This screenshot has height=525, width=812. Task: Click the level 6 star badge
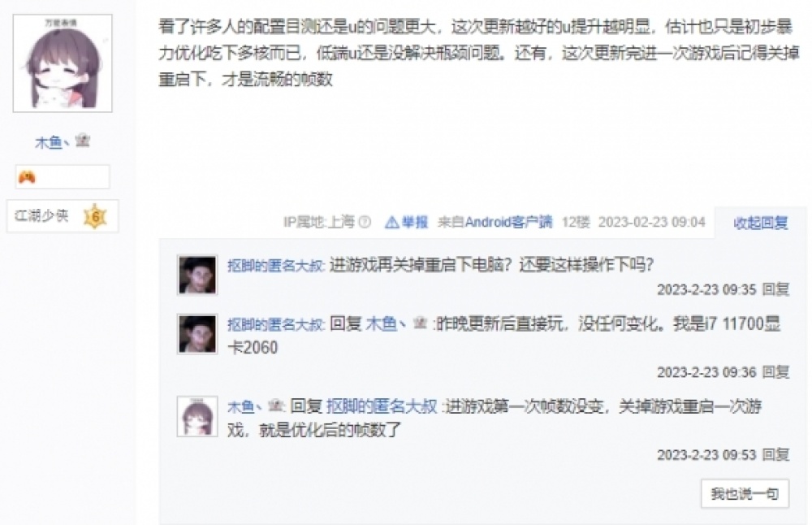pos(95,216)
